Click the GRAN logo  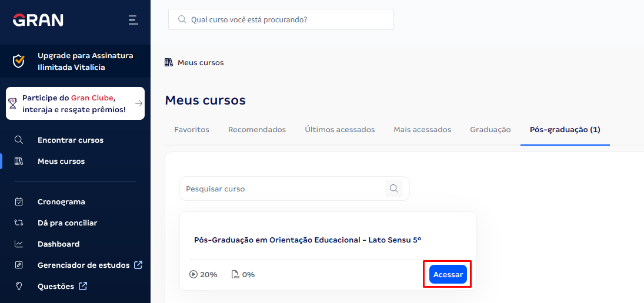pyautogui.click(x=38, y=20)
